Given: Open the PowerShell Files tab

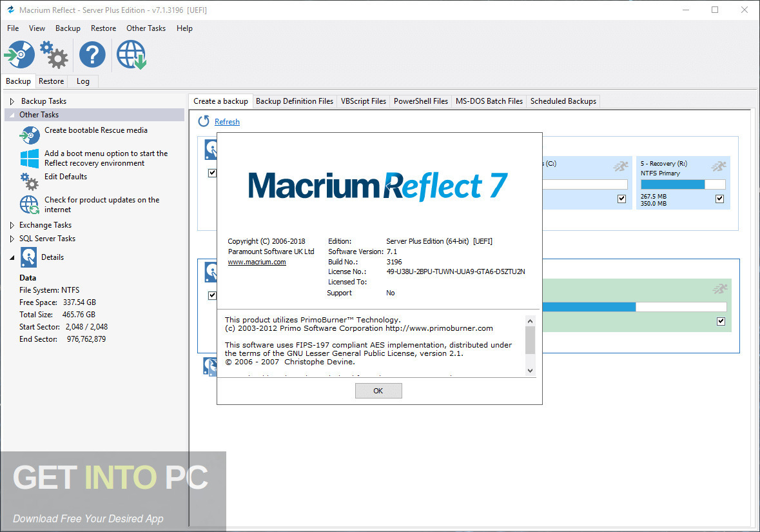Looking at the screenshot, I should click(421, 101).
